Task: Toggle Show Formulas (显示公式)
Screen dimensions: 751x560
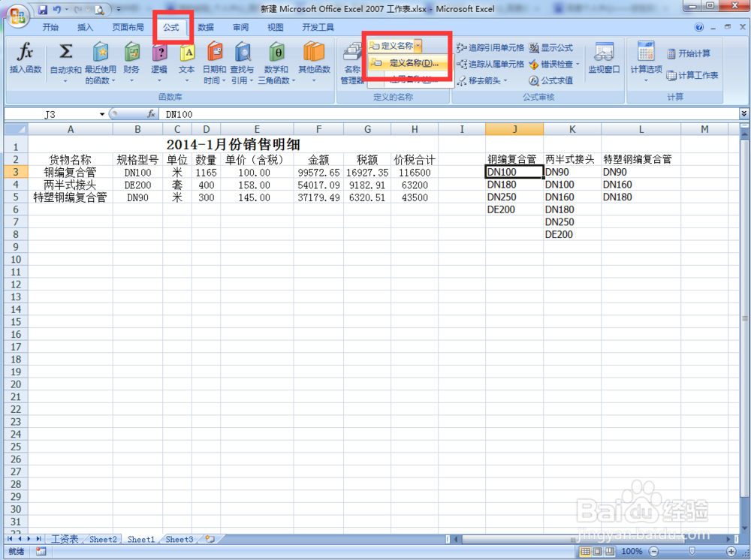Action: [550, 48]
